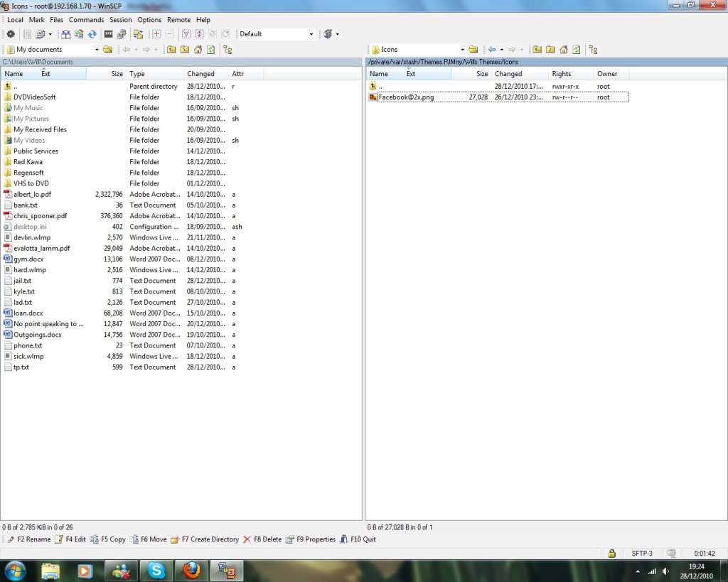728x582 pixels.
Task: Click the session lock icon in status bar
Action: click(612, 553)
